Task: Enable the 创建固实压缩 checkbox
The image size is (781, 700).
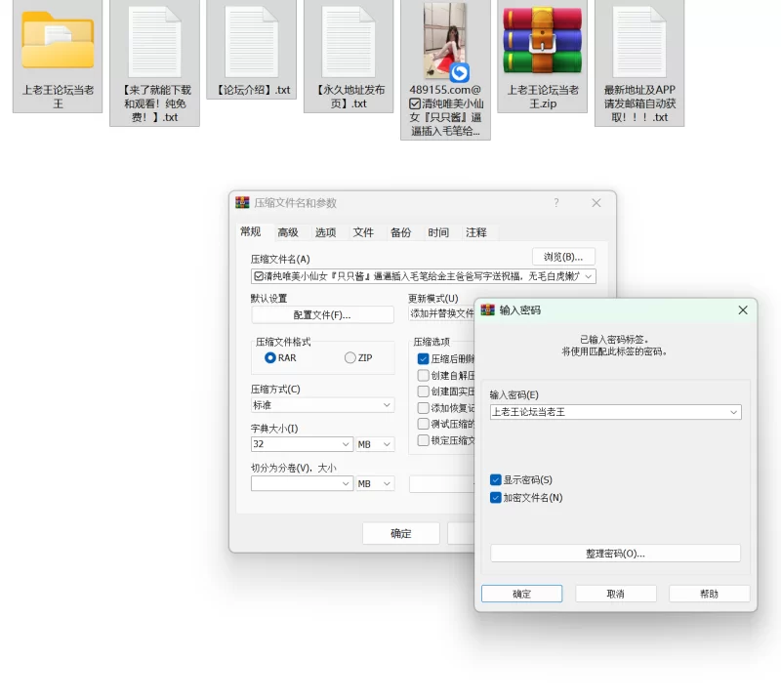Action: 424,391
